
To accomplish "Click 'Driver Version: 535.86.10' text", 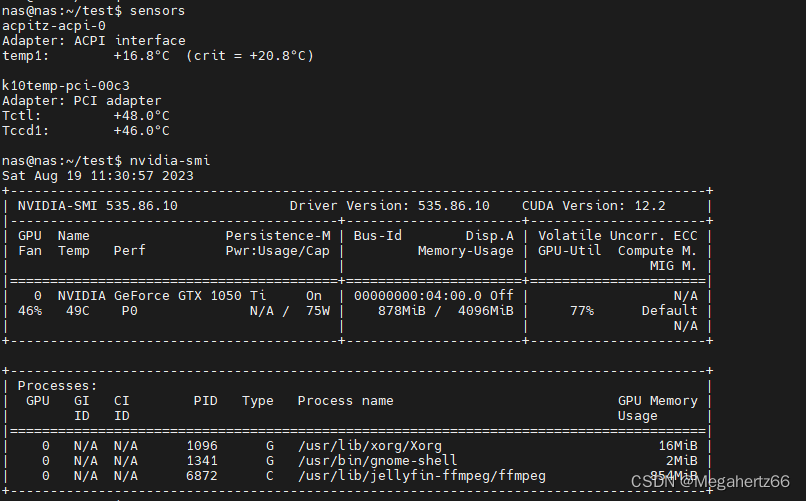I will pyautogui.click(x=390, y=206).
